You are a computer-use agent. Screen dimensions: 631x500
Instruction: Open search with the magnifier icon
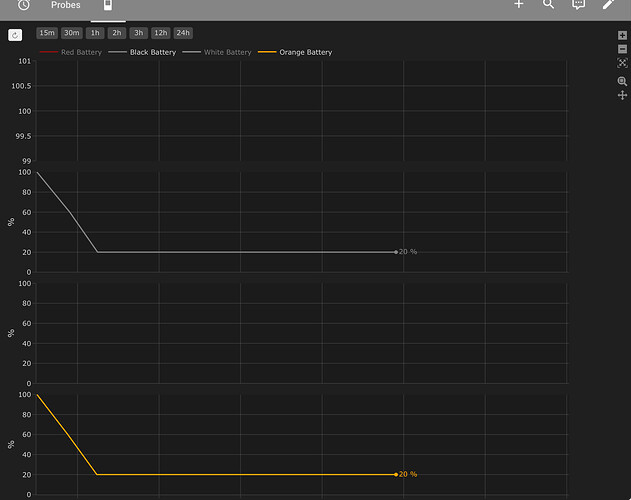tap(548, 4)
